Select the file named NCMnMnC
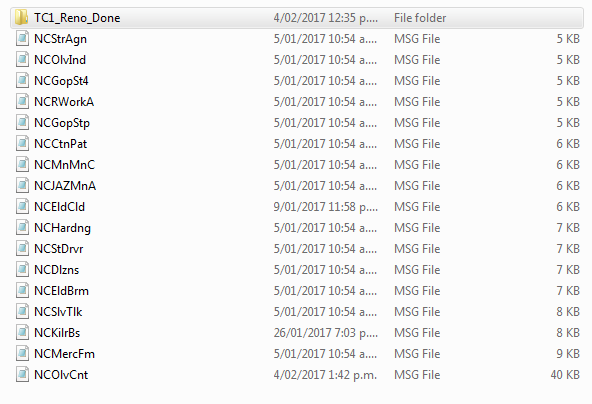The height and width of the screenshot is (404, 592). pyautogui.click(x=65, y=165)
